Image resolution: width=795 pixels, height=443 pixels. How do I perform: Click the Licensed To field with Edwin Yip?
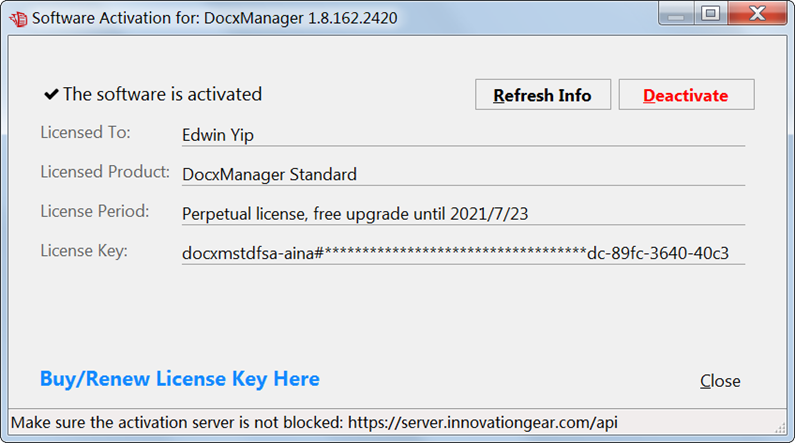[463, 135]
